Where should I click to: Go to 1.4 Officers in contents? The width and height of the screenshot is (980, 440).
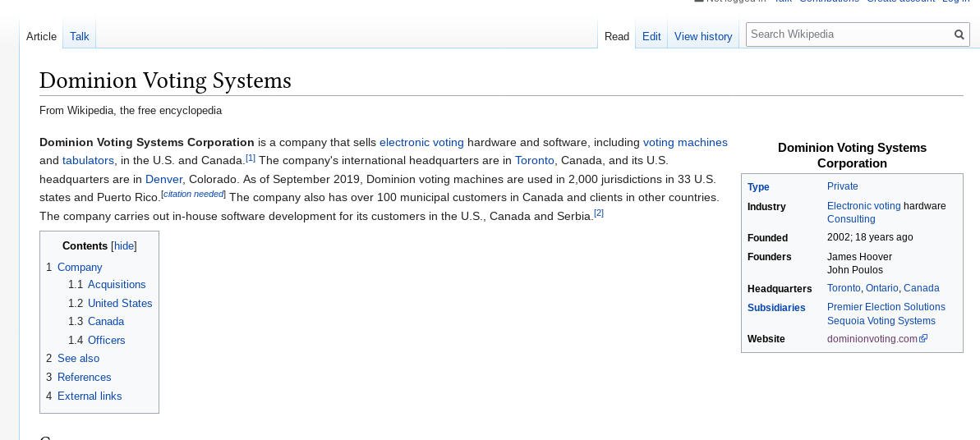pyautogui.click(x=106, y=340)
